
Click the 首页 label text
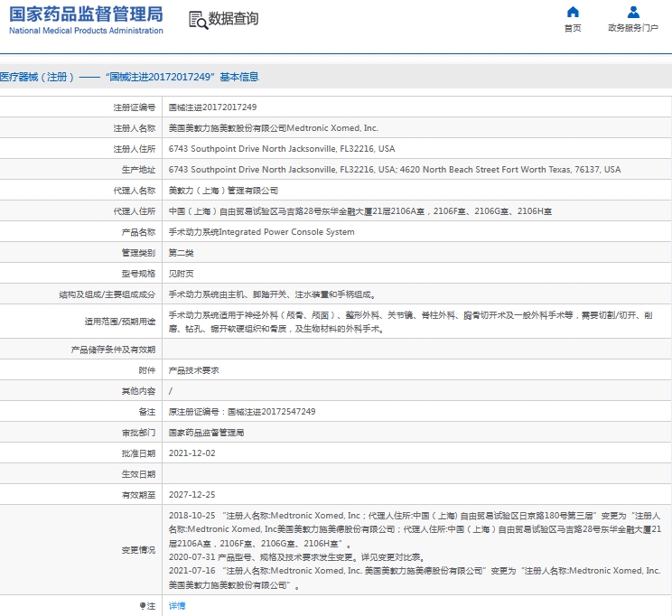click(x=573, y=28)
